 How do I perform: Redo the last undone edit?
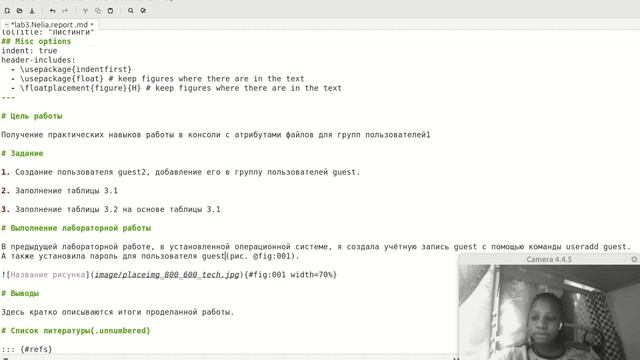pos(65,11)
